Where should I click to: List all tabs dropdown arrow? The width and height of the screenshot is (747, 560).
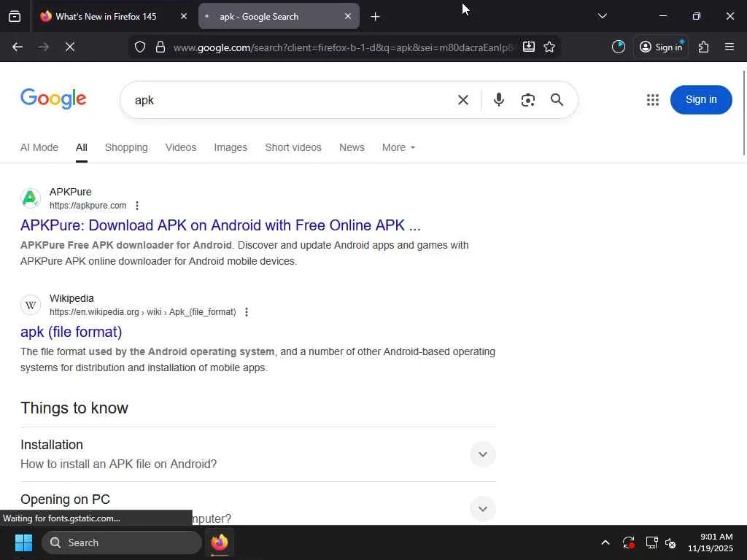point(602,16)
